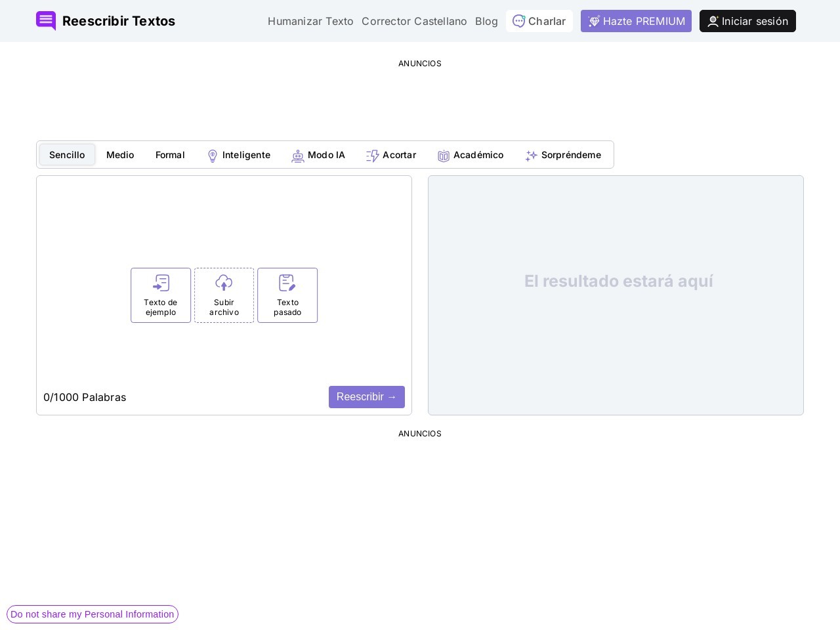Image resolution: width=840 pixels, height=630 pixels.
Task: Click the robot icon for Modo IA
Action: click(x=298, y=156)
